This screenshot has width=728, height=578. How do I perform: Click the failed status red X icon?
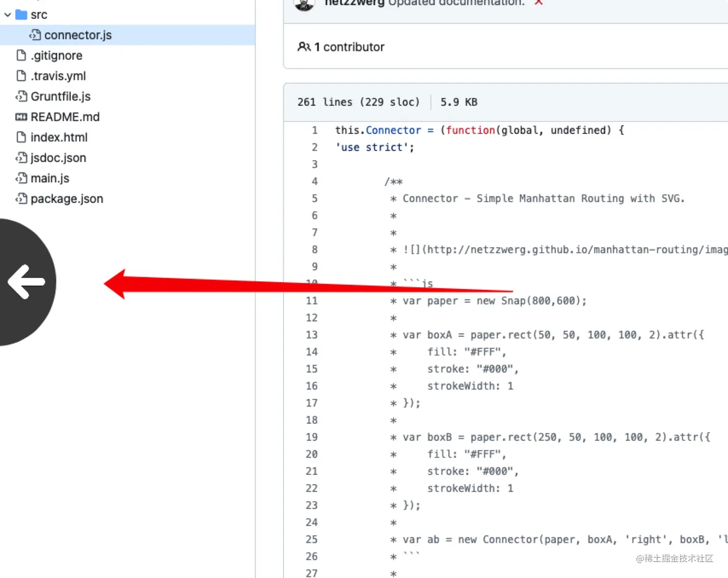539,2
